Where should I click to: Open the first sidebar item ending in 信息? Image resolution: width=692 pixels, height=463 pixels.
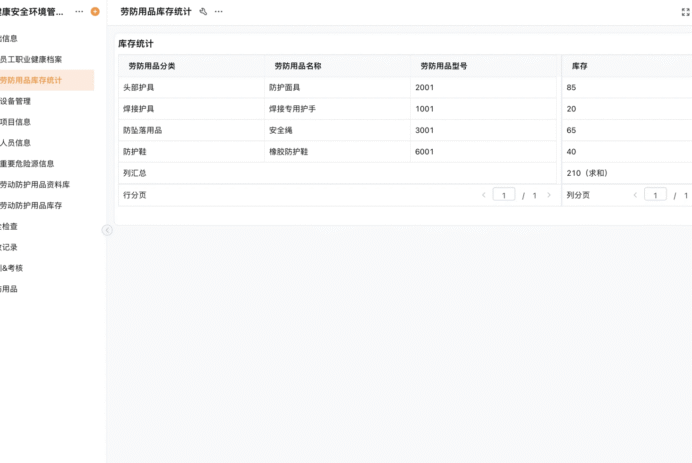click(9, 38)
